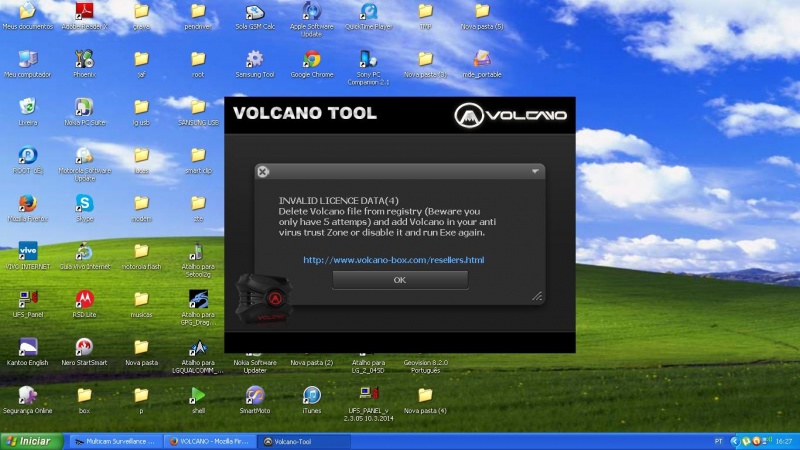Viewport: 800px width, 450px height.
Task: Select Guia vivo Internet icon
Action: tap(85, 256)
